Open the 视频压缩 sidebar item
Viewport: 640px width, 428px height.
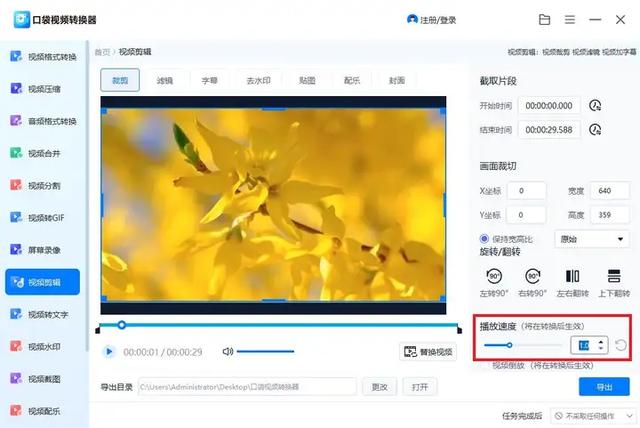click(x=36, y=89)
